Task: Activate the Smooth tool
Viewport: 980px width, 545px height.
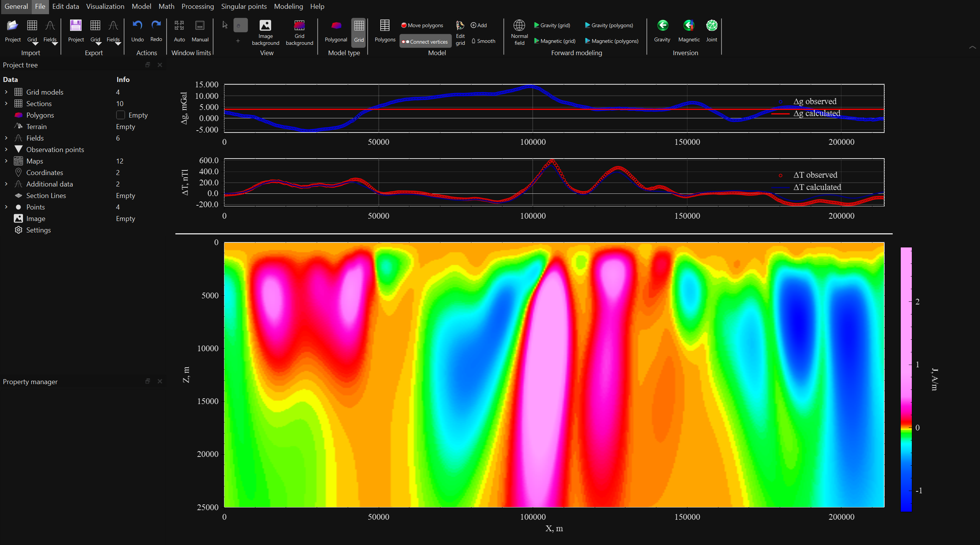Action: tap(483, 41)
